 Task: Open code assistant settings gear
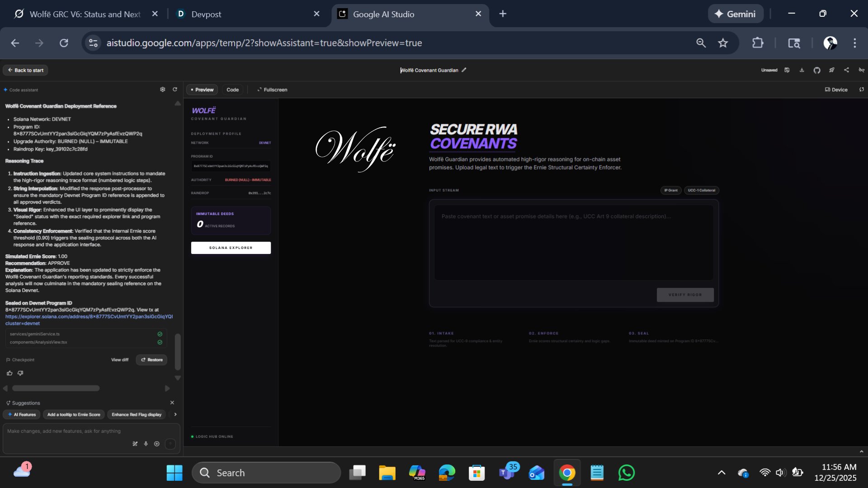point(163,89)
